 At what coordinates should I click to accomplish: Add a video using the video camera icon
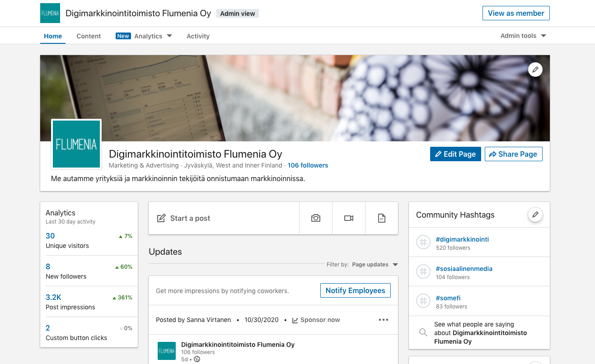349,218
